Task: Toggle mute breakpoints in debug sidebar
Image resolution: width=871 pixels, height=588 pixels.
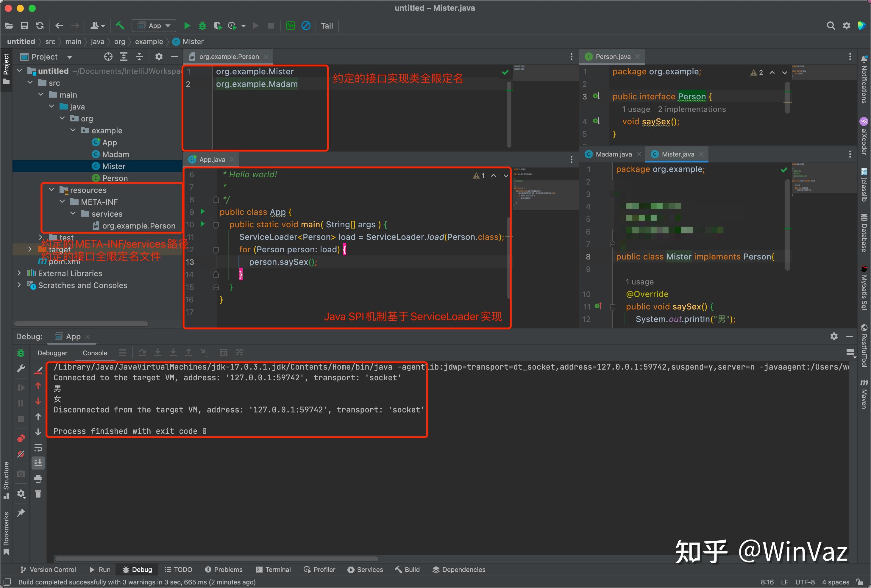Action: (x=21, y=454)
